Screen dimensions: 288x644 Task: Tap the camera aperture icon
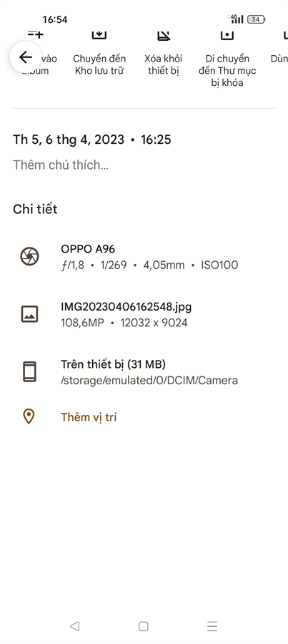[29, 256]
